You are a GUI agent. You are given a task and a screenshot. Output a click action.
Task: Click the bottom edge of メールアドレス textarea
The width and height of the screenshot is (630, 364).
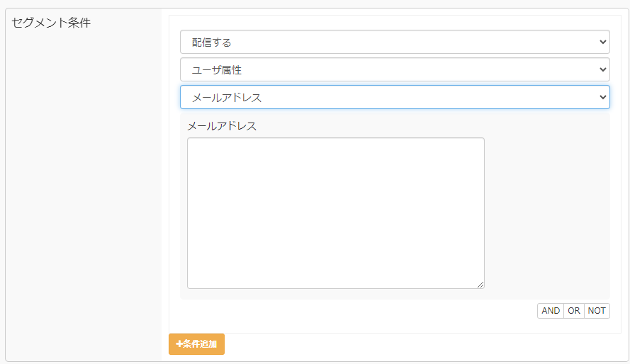(x=335, y=288)
